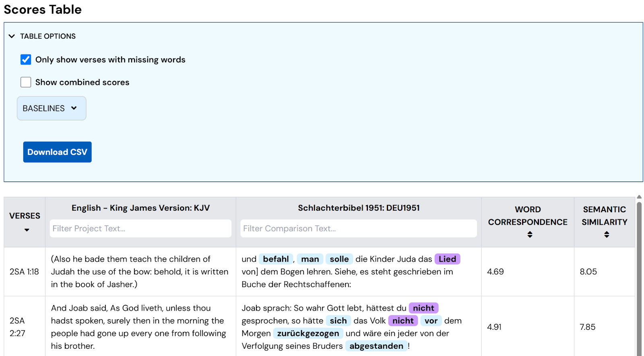Image resolution: width=644 pixels, height=356 pixels.
Task: Click highlighted word befahl
Action: point(276,259)
